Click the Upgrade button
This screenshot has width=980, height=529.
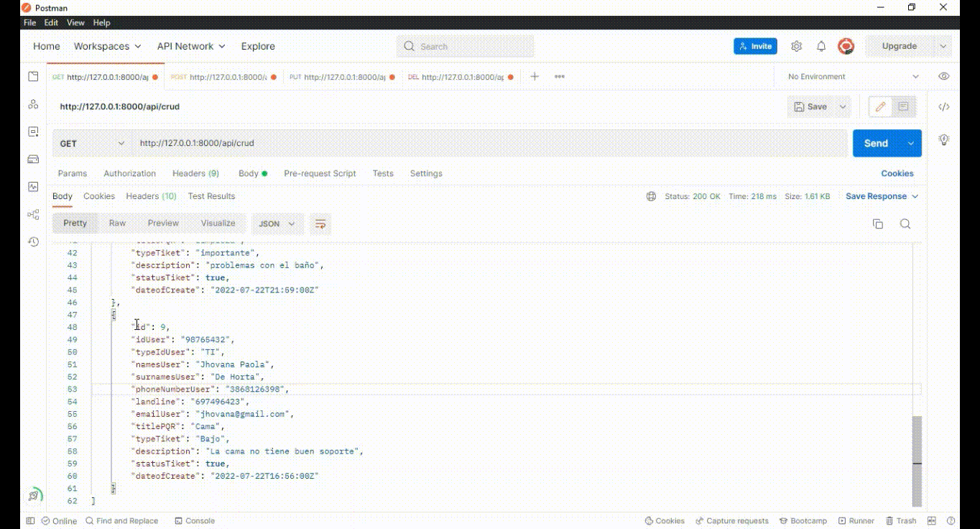[x=900, y=46]
